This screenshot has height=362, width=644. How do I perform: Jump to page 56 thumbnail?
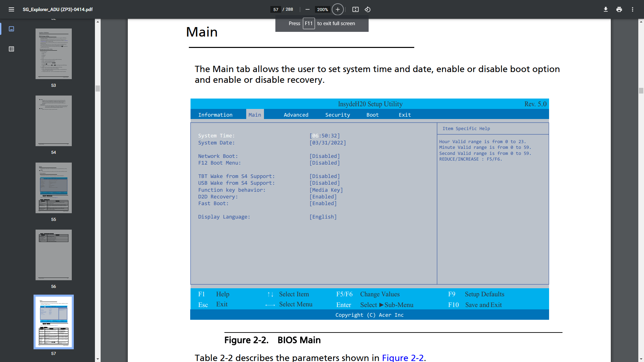pos(54,255)
